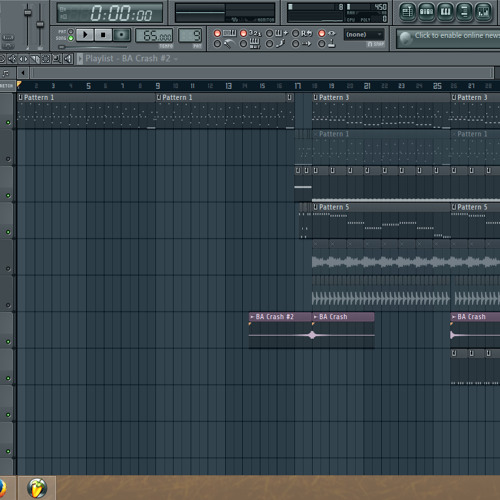Switch to PAT mode radio light

[71, 31]
